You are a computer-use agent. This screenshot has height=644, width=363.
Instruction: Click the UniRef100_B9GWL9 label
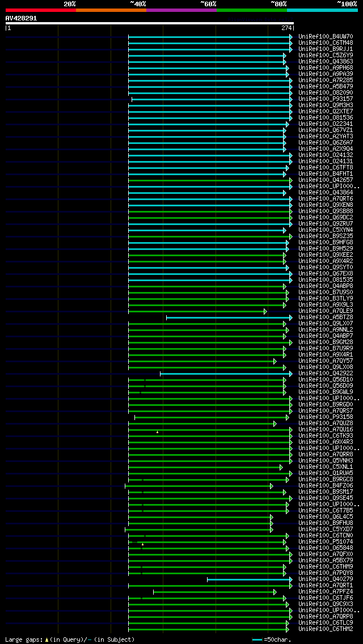click(326, 392)
